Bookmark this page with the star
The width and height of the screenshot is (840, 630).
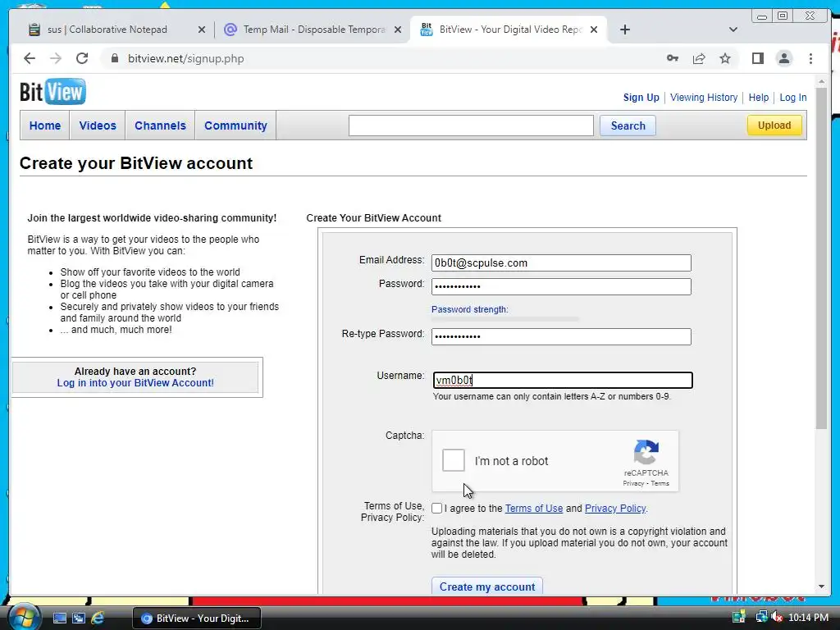point(725,58)
